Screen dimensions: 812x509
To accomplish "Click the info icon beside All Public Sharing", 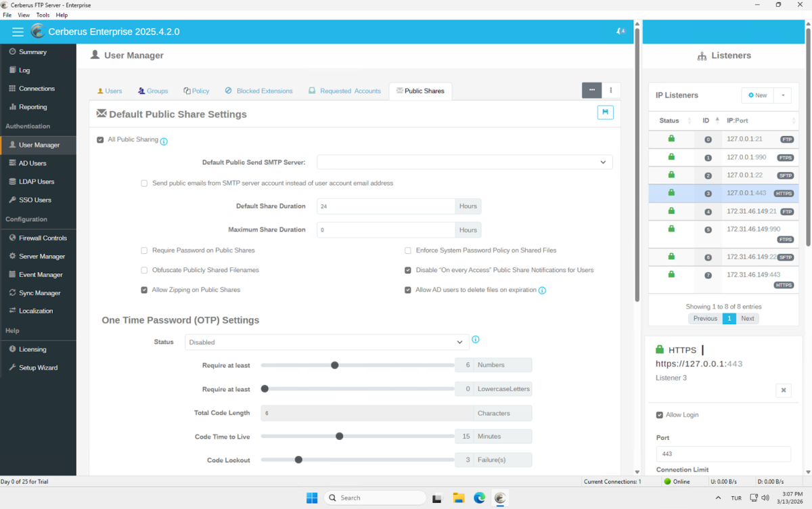I will [164, 141].
